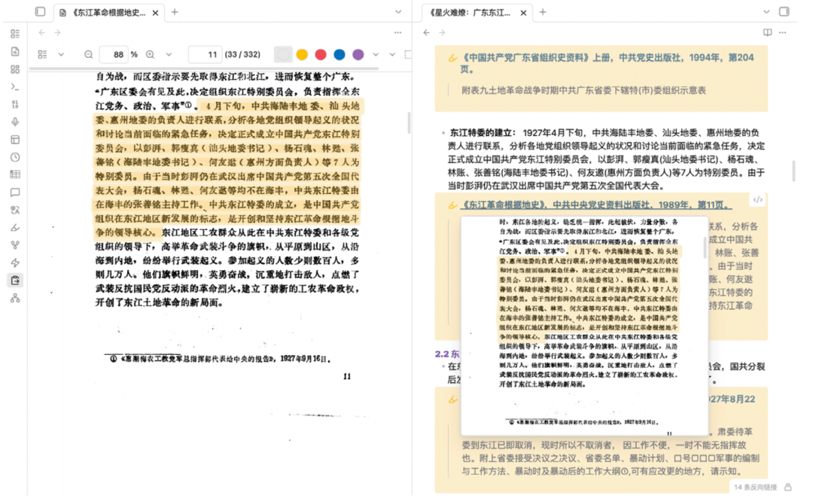The width and height of the screenshot is (813, 504).
Task: Zoom in the PDF document
Action: point(151,54)
